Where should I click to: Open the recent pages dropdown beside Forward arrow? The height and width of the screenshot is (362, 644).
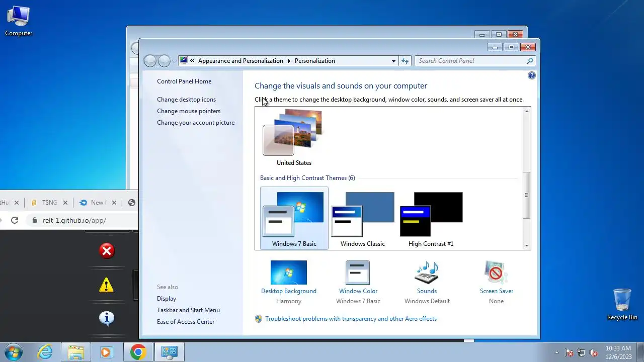(174, 61)
